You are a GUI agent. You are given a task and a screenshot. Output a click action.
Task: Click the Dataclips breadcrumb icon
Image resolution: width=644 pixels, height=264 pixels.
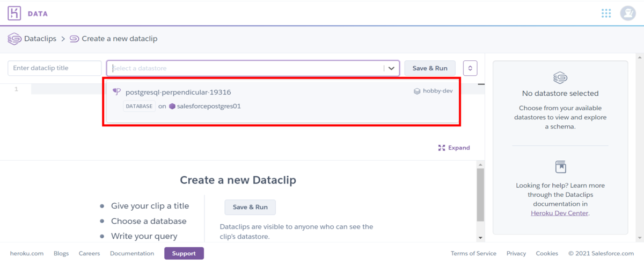[x=14, y=39]
